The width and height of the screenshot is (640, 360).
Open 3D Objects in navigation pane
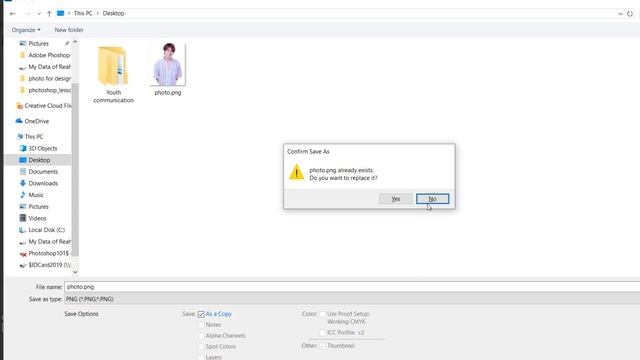pos(42,148)
